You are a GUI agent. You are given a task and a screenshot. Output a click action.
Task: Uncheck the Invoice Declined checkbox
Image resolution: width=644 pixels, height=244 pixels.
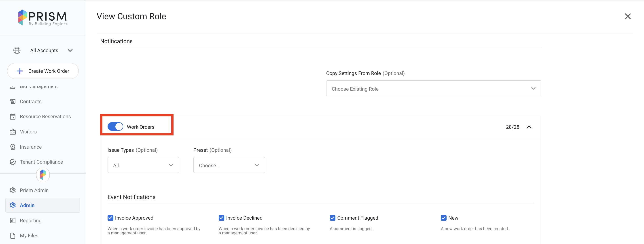(x=221, y=218)
